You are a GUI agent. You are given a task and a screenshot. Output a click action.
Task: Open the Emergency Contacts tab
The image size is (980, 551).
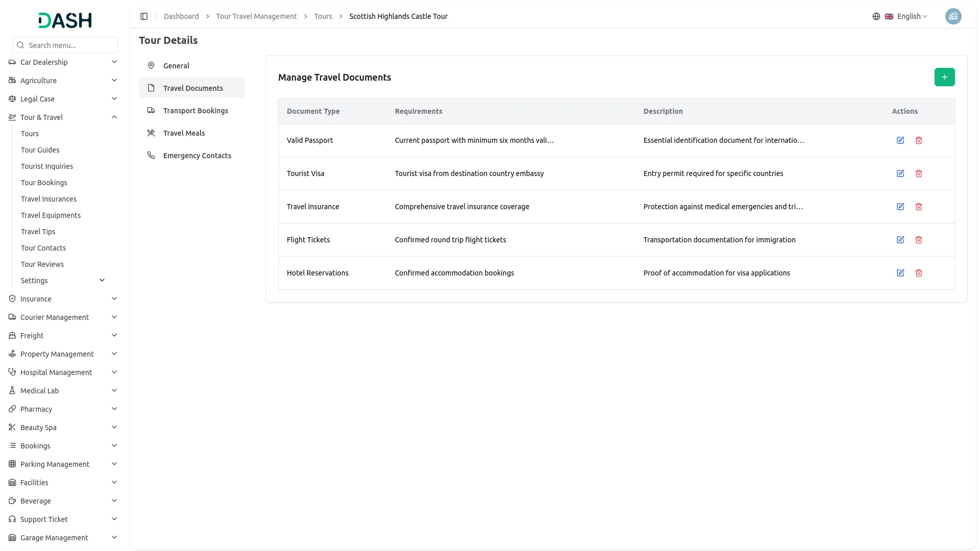197,156
